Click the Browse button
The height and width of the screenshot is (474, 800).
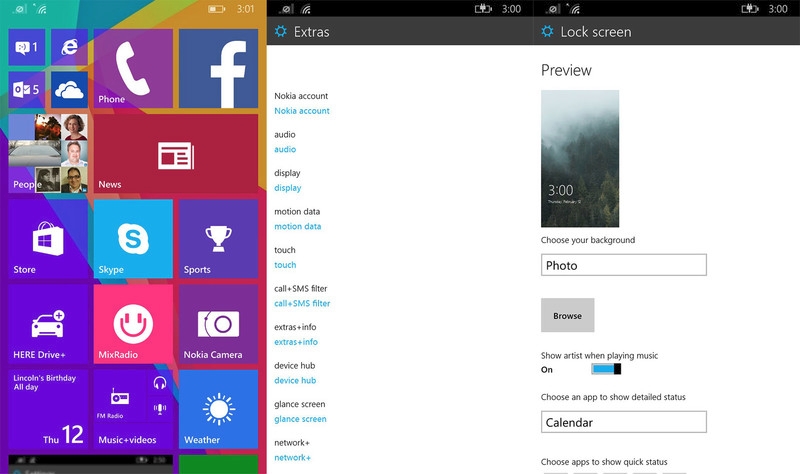(567, 315)
